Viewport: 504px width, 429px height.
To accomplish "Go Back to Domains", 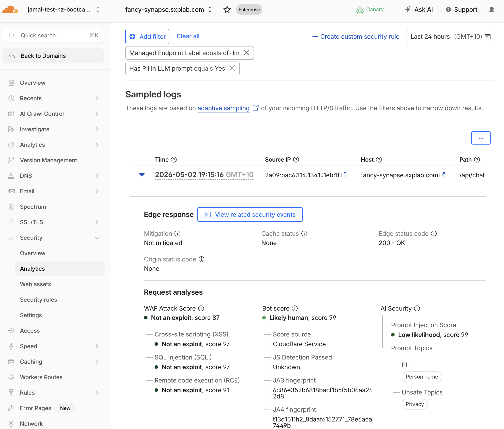I will coord(53,56).
